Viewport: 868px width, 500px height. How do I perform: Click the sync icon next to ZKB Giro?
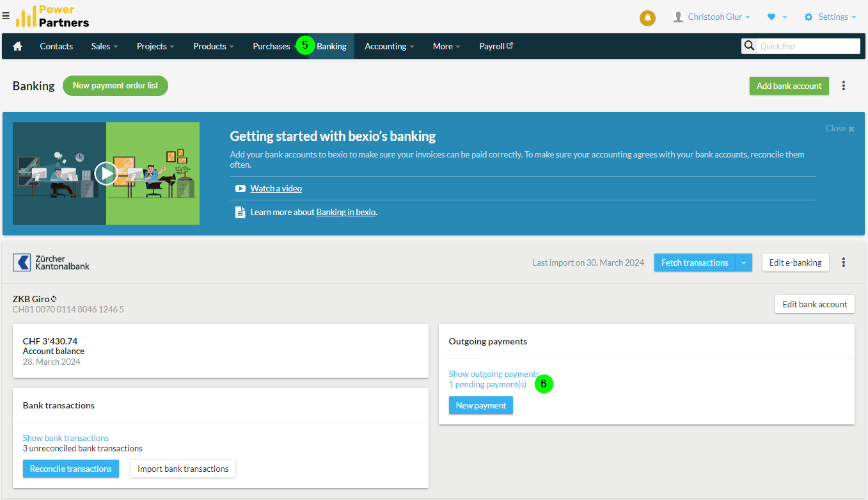tap(54, 299)
